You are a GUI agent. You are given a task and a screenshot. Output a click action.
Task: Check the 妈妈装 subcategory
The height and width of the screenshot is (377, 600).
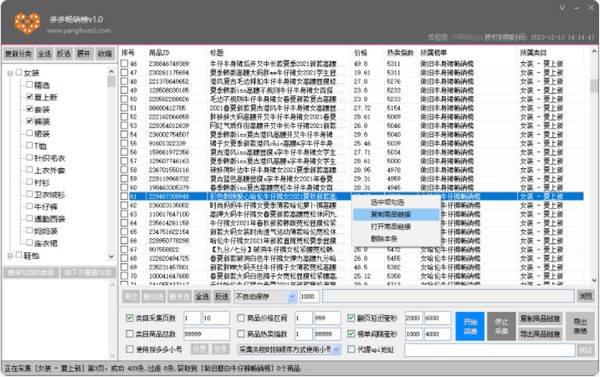[29, 231]
